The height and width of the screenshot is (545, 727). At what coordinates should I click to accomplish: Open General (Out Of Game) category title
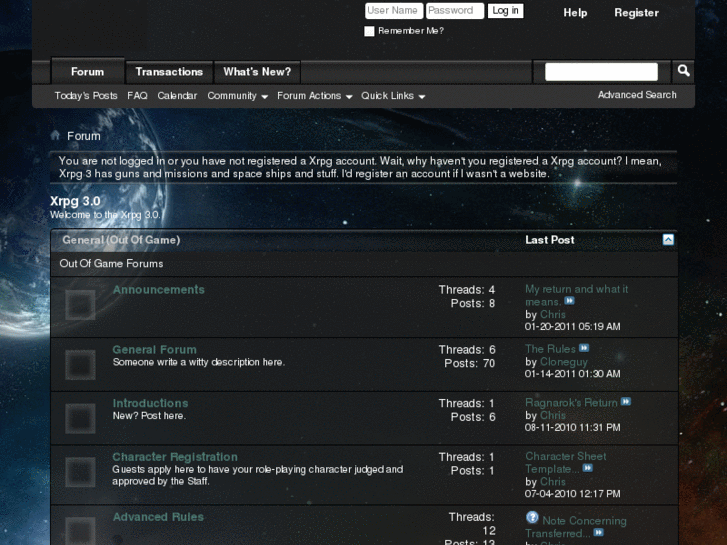(x=121, y=240)
